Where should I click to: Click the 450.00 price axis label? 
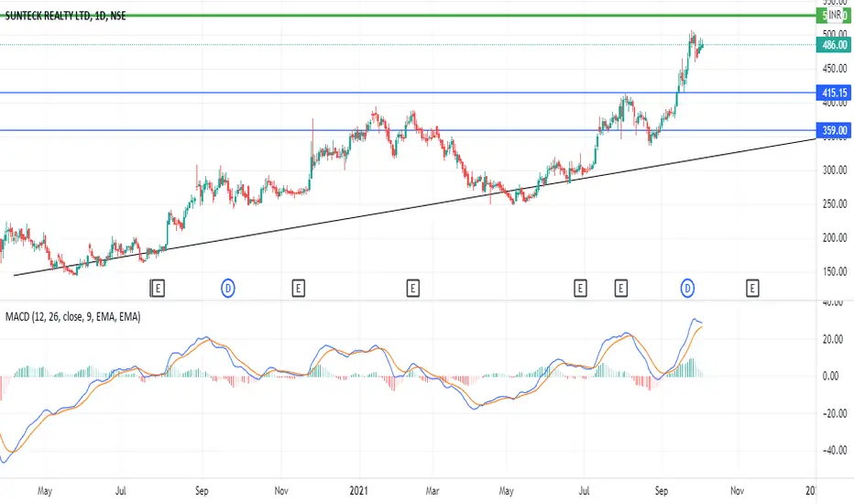click(x=835, y=69)
